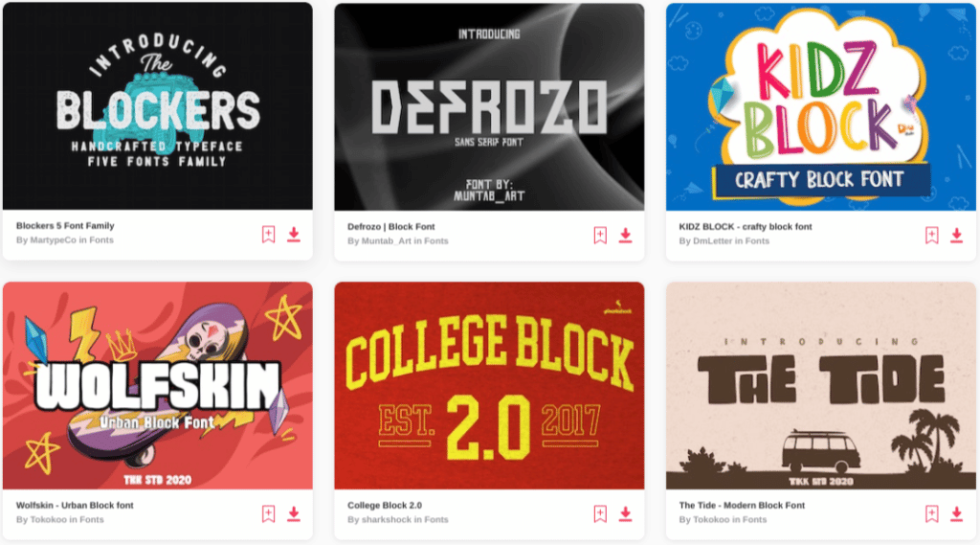The image size is (980, 545).
Task: Visit author sharkshock's profile link
Action: pos(387,519)
